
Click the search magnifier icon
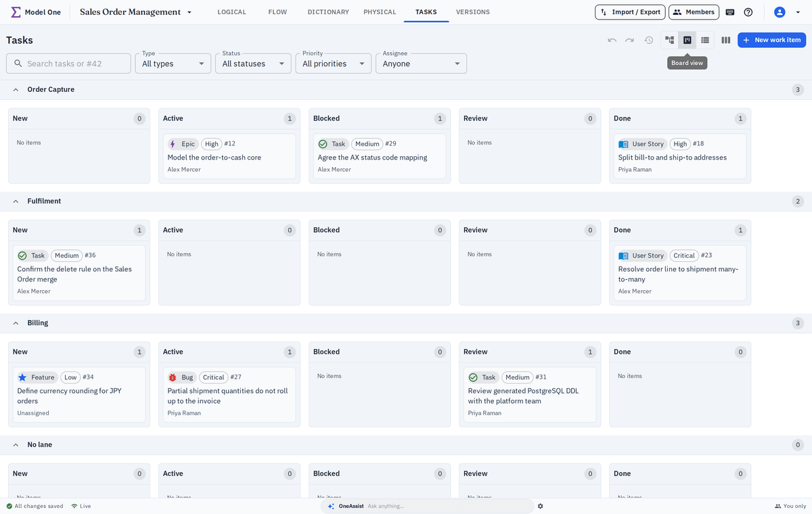[x=17, y=64]
